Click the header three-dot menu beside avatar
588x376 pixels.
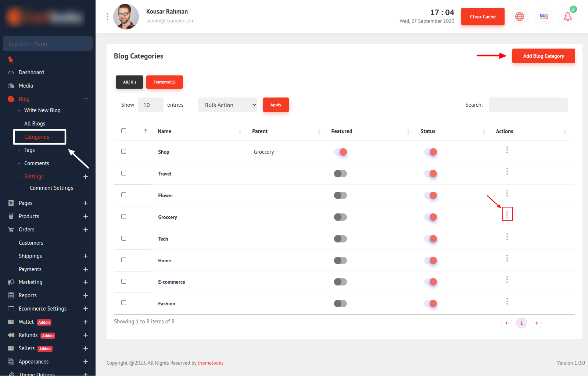[x=107, y=17]
